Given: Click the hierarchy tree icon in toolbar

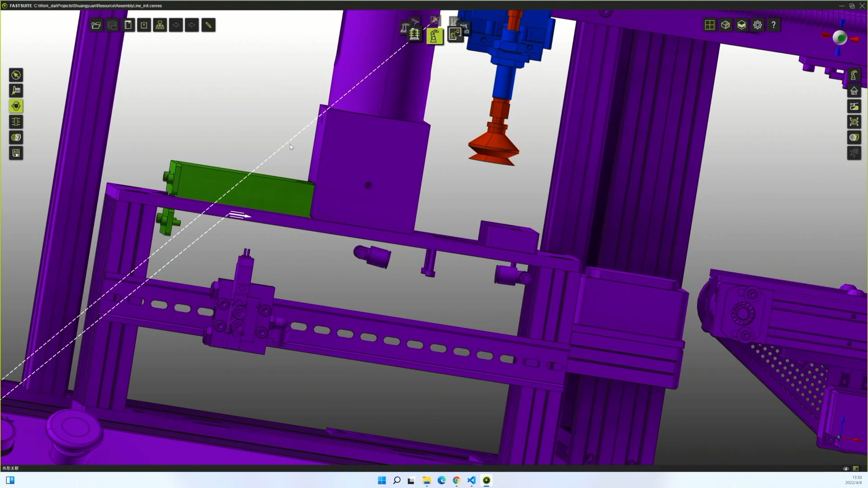Looking at the screenshot, I should [160, 25].
